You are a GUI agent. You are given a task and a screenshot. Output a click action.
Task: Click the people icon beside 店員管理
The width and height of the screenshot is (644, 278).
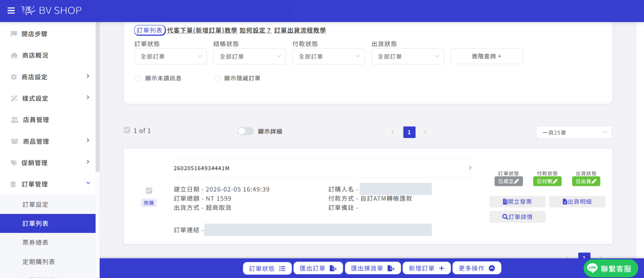(14, 120)
